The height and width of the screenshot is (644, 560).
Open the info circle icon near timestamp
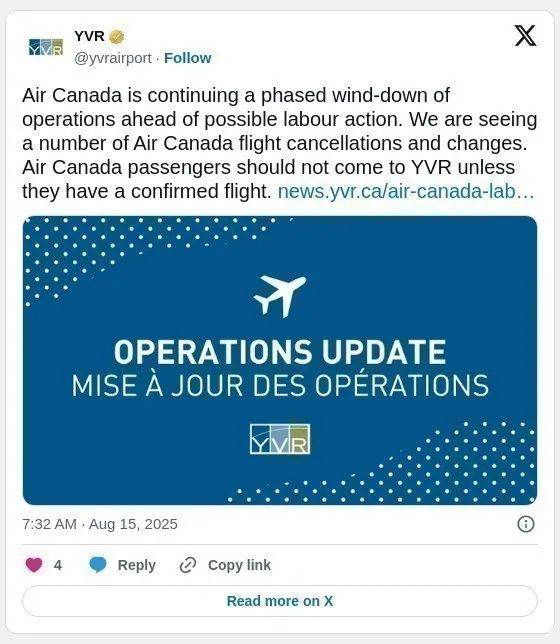(526, 524)
